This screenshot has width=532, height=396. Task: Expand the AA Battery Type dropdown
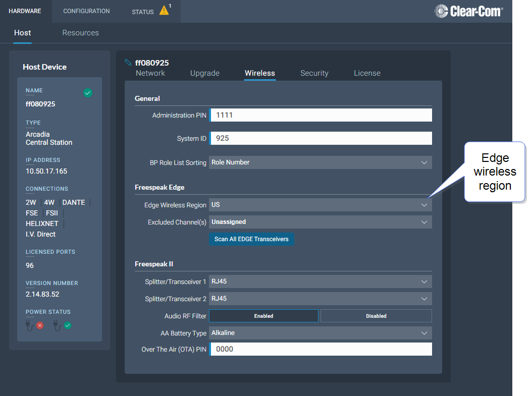coord(321,333)
